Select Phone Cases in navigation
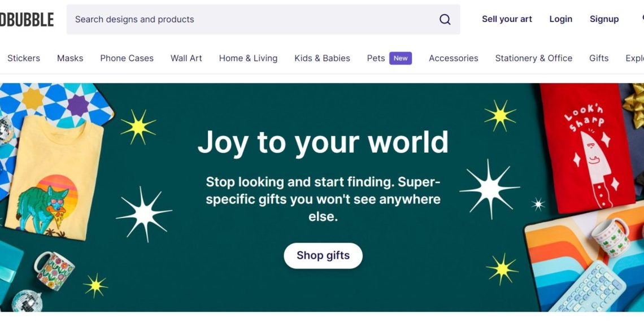Screen dimensions: 644x322 [x=127, y=58]
